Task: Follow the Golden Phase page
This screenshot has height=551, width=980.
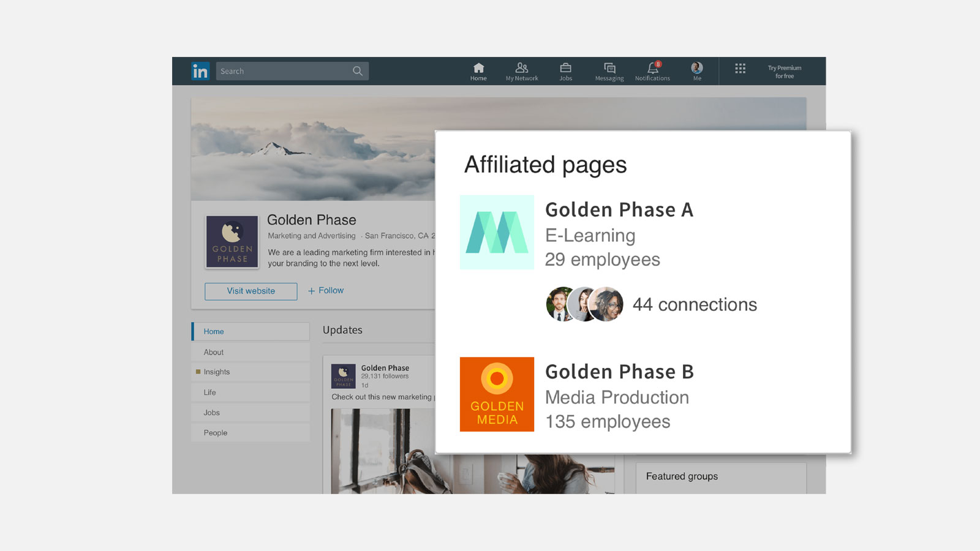Action: pyautogui.click(x=326, y=291)
